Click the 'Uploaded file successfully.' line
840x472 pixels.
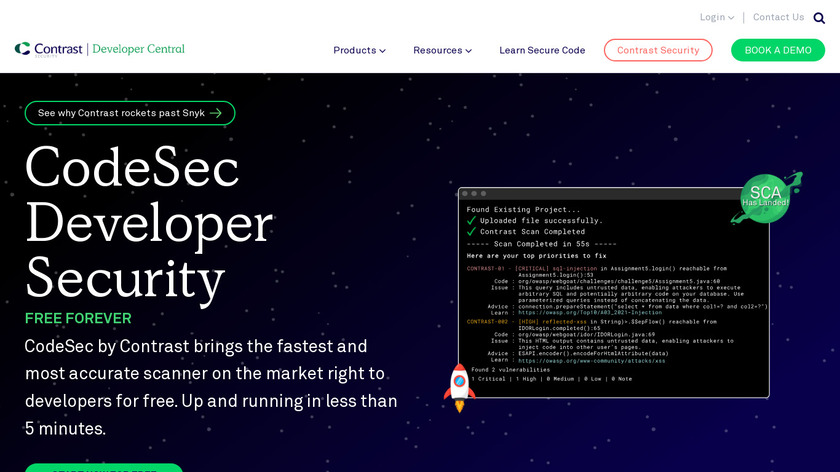point(541,220)
